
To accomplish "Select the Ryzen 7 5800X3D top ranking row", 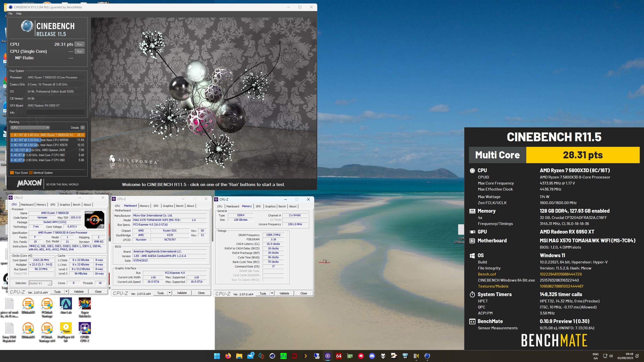I will 48,135.
